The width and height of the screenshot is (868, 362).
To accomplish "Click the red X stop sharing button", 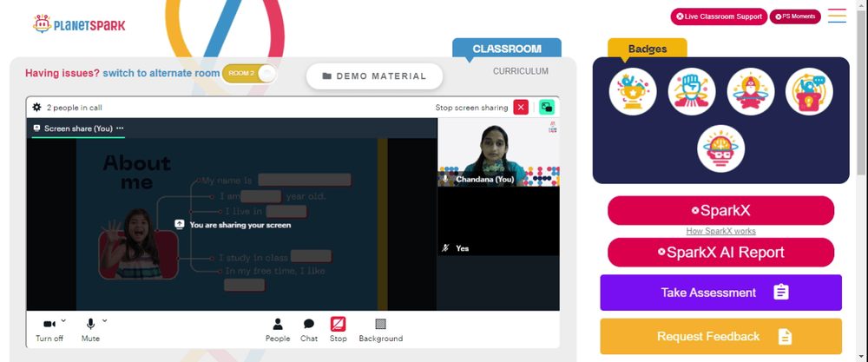I will (520, 108).
